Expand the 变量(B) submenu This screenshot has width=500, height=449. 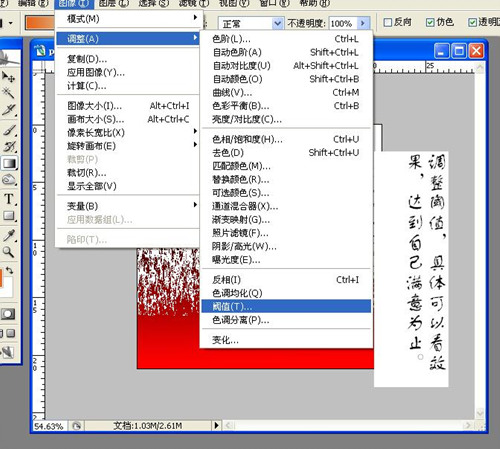tap(128, 206)
